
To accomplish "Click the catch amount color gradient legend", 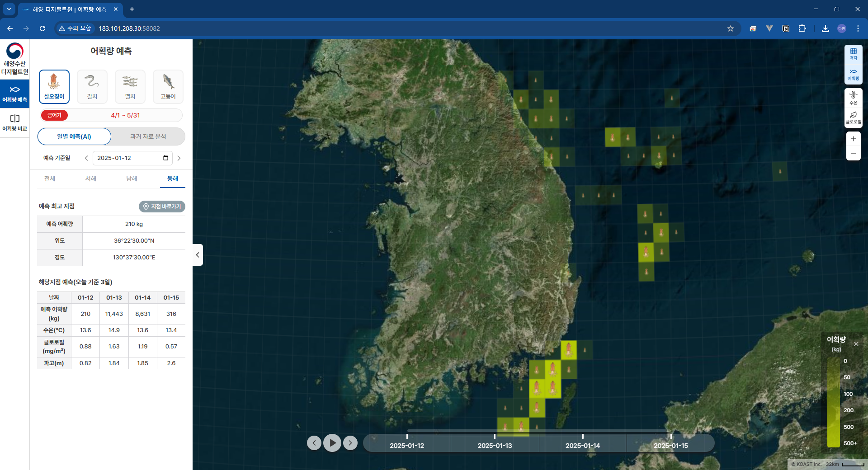I will coord(833,402).
